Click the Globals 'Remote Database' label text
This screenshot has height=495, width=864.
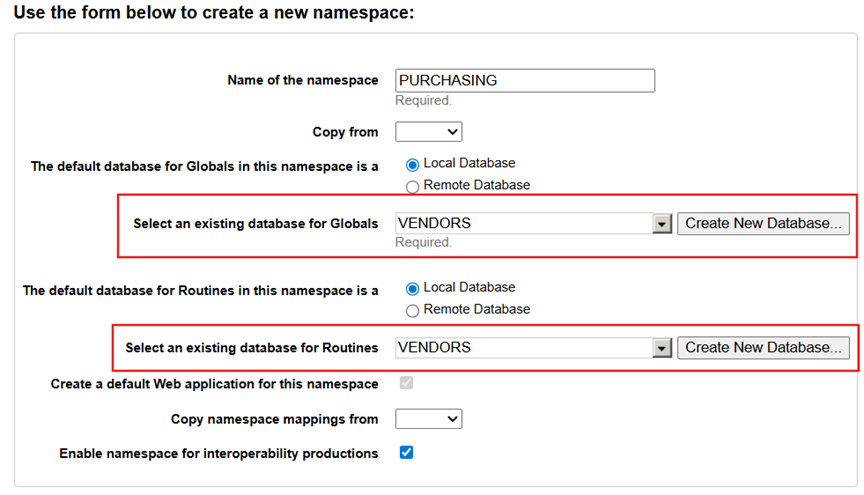476,185
